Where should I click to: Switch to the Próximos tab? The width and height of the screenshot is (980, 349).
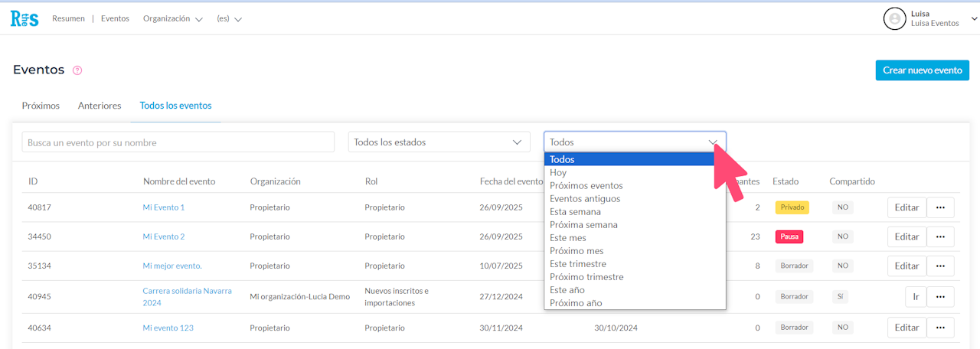41,106
